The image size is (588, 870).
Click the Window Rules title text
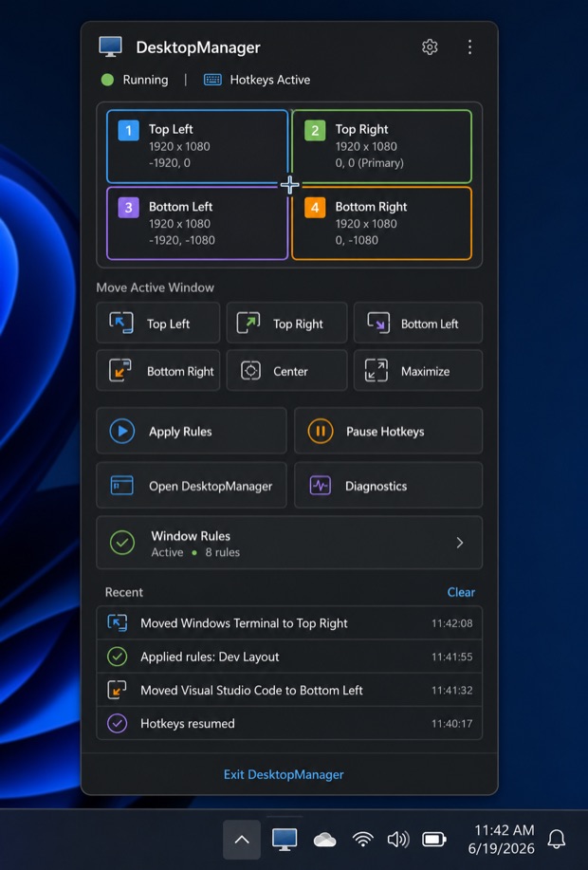coord(191,536)
